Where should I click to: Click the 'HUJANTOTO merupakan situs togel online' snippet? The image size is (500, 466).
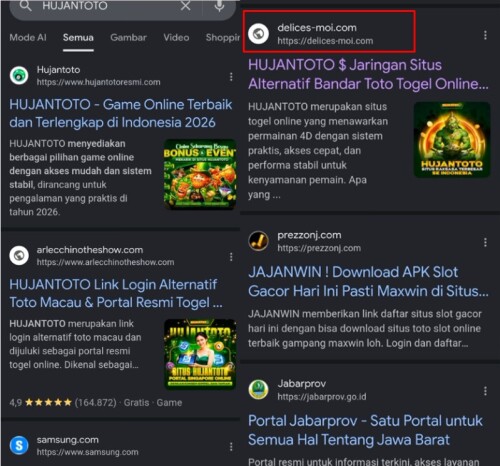(318, 151)
